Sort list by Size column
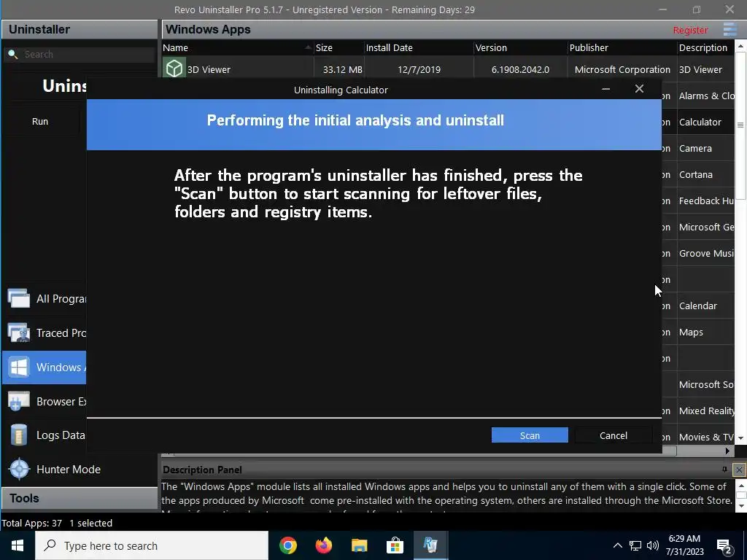This screenshot has height=560, width=747. pos(338,47)
